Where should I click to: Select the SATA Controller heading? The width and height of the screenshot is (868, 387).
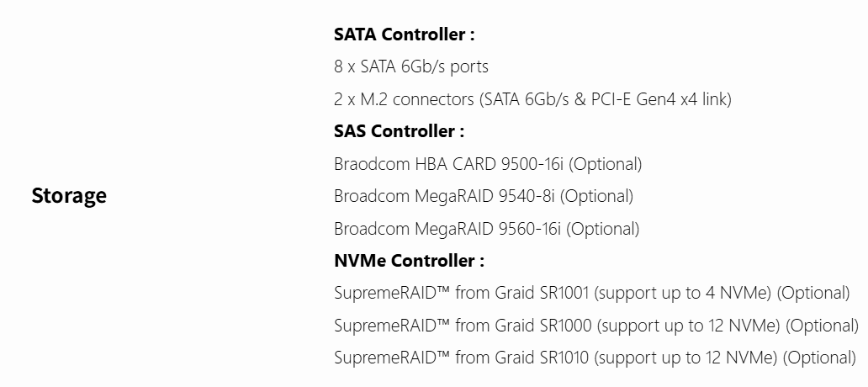point(404,34)
